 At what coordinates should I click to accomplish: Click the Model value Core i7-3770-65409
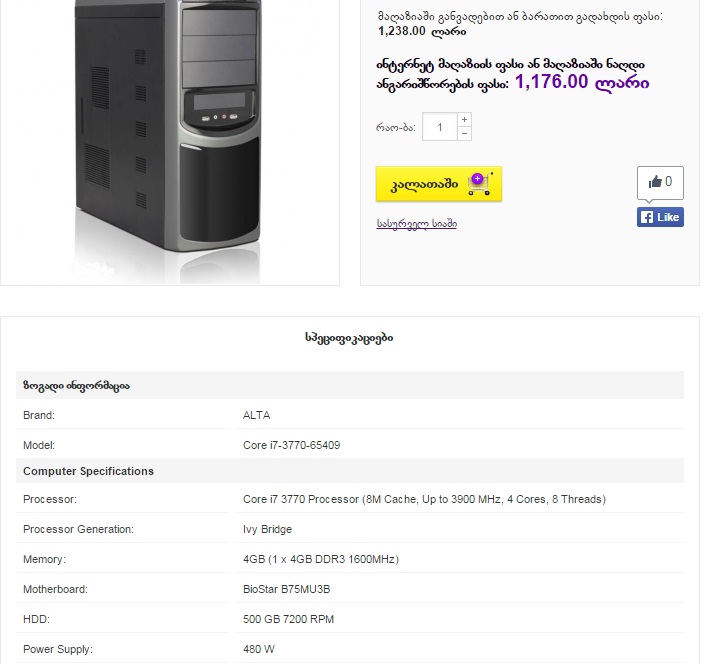tap(291, 445)
